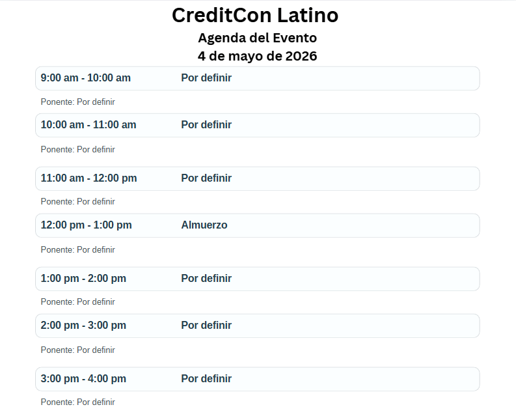The height and width of the screenshot is (420, 516).
Task: Click "Por definir" title in the 3:00 pm session
Action: 206,379
